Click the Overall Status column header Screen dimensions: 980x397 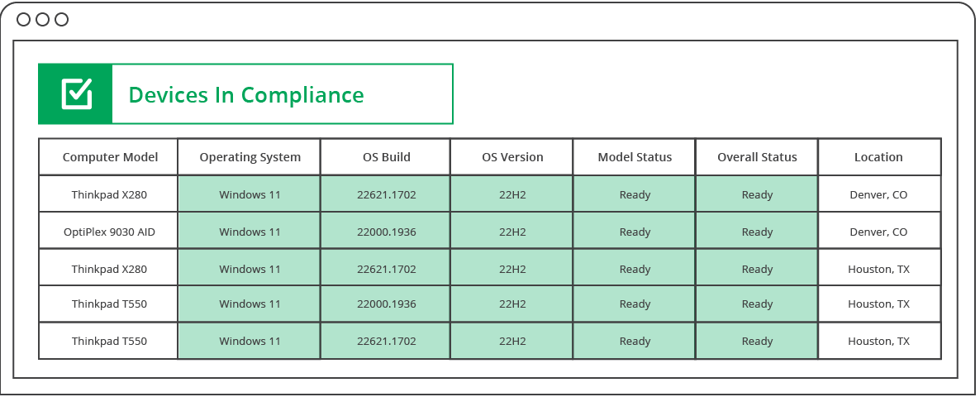click(x=757, y=157)
